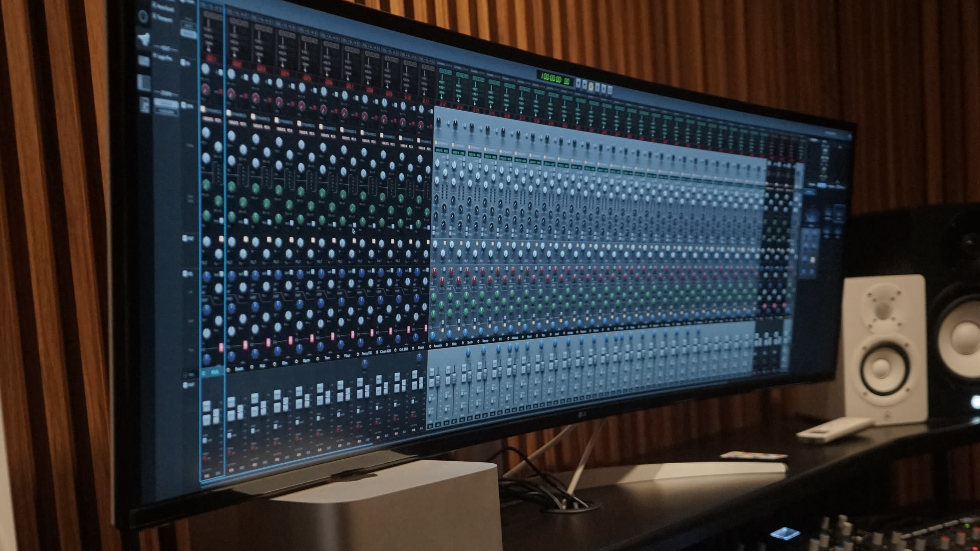Image resolution: width=980 pixels, height=551 pixels.
Task: Toggle round indicator beside Snare label
Action: pos(228,370)
